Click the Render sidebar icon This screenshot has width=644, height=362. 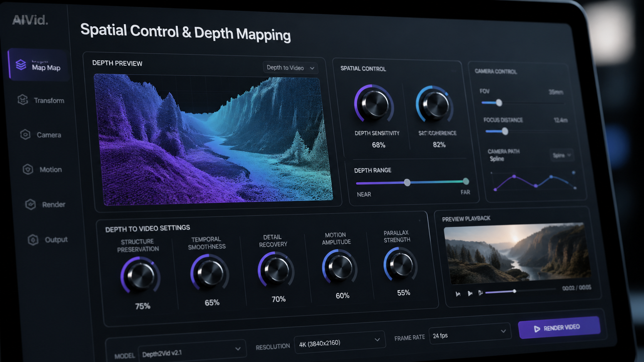30,204
